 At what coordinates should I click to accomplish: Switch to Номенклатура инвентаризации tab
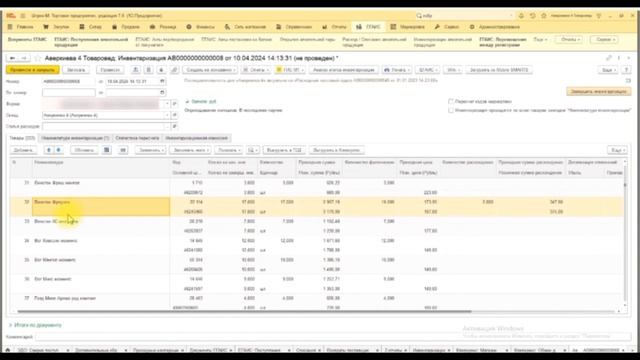tap(75, 138)
